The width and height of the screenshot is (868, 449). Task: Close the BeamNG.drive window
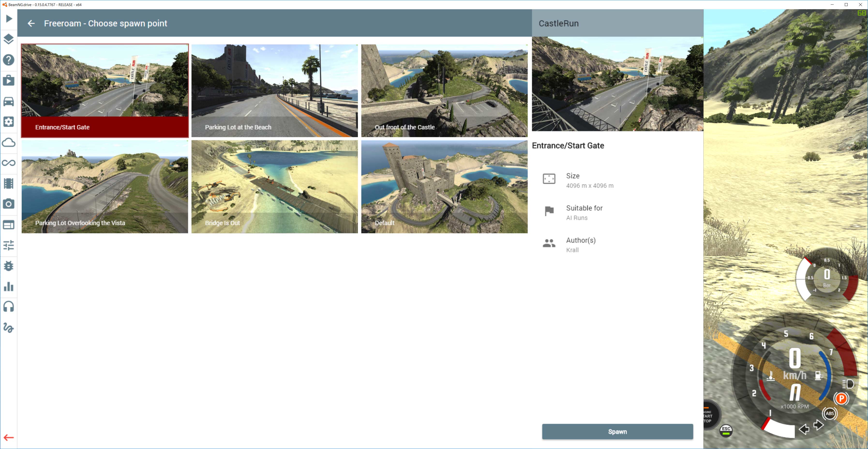[x=860, y=5]
